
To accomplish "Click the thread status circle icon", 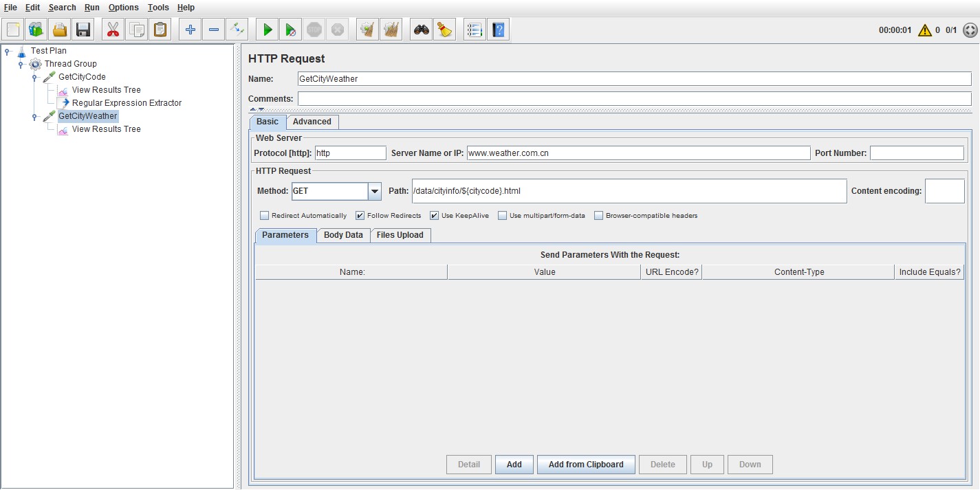I will click(x=970, y=30).
